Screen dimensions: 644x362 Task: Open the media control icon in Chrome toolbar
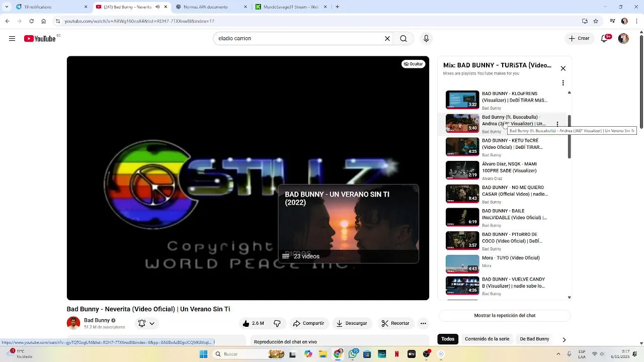pos(612,21)
